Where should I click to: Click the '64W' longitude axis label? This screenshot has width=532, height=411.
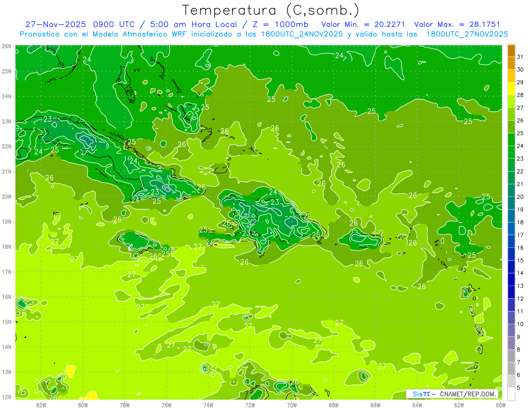pos(417,405)
